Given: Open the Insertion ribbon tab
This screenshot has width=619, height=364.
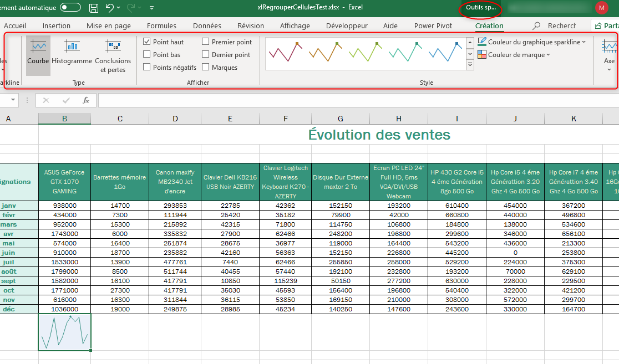Looking at the screenshot, I should (x=57, y=25).
